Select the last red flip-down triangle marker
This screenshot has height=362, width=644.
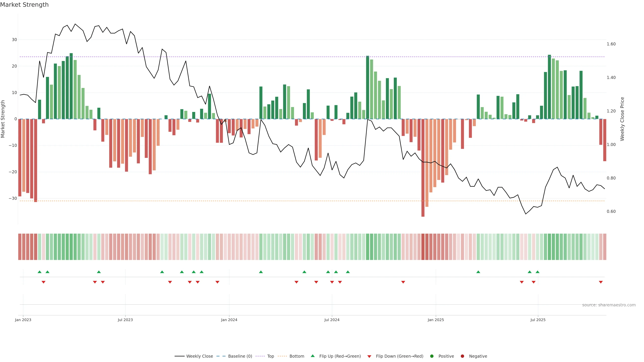click(601, 282)
